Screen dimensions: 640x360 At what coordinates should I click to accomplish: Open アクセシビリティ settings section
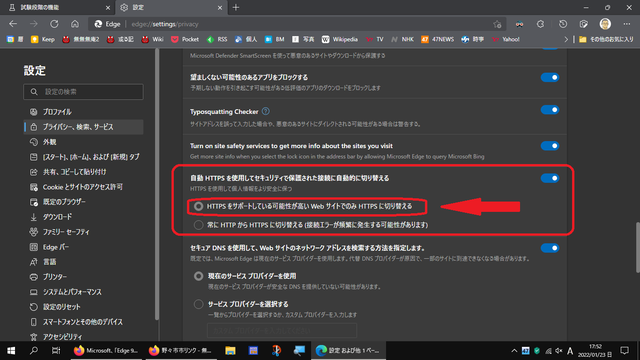tap(83, 337)
